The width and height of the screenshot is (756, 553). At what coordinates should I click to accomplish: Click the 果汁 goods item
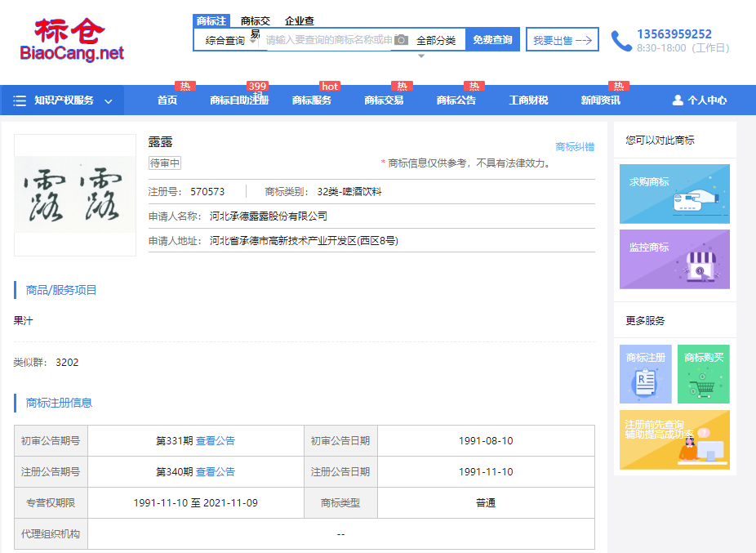pyautogui.click(x=23, y=320)
